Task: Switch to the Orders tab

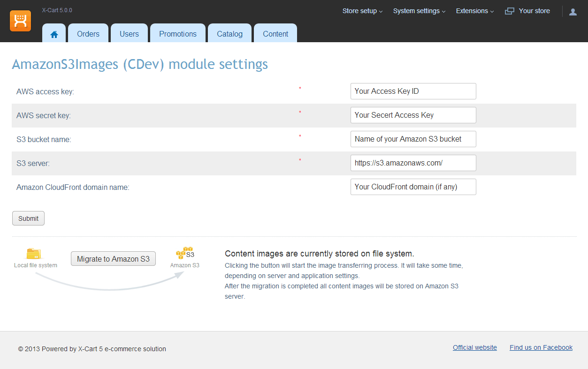Action: click(88, 33)
